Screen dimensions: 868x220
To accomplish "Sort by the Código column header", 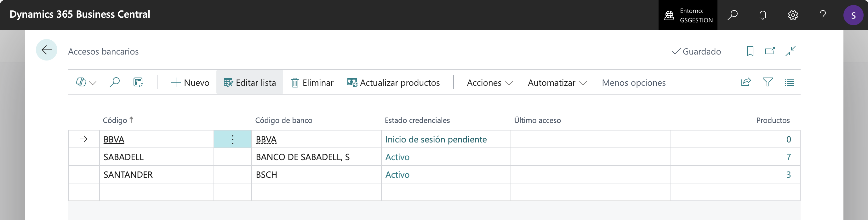I will pos(118,120).
